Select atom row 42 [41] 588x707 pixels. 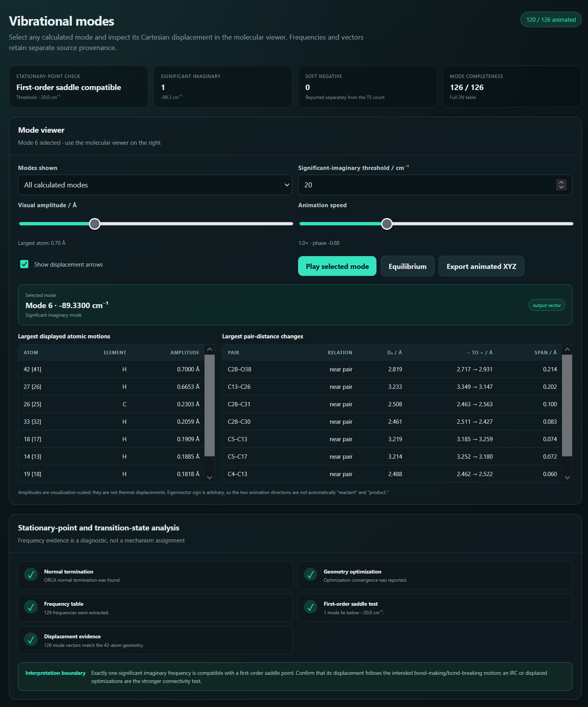(111, 369)
